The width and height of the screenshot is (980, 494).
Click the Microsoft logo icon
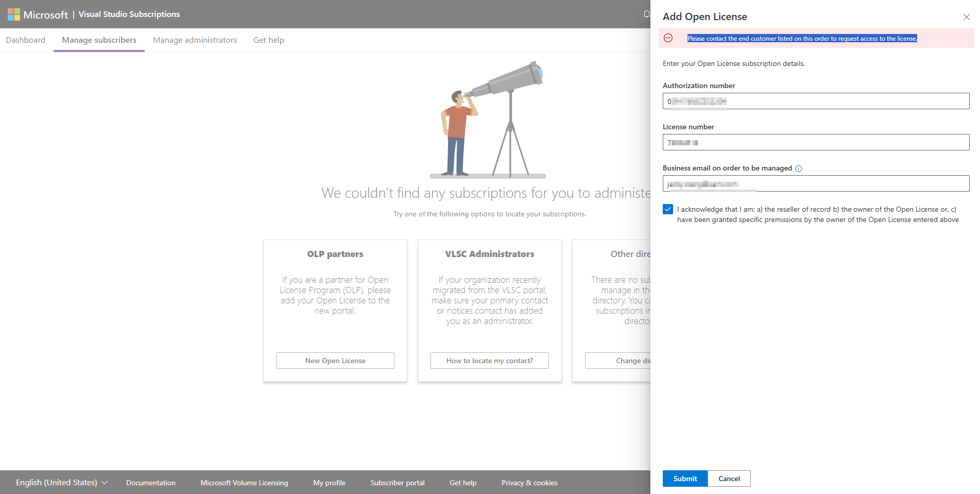(14, 14)
